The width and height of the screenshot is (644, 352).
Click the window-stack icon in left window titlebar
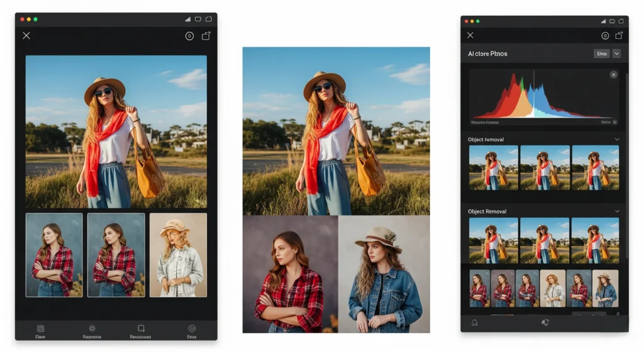(x=209, y=19)
